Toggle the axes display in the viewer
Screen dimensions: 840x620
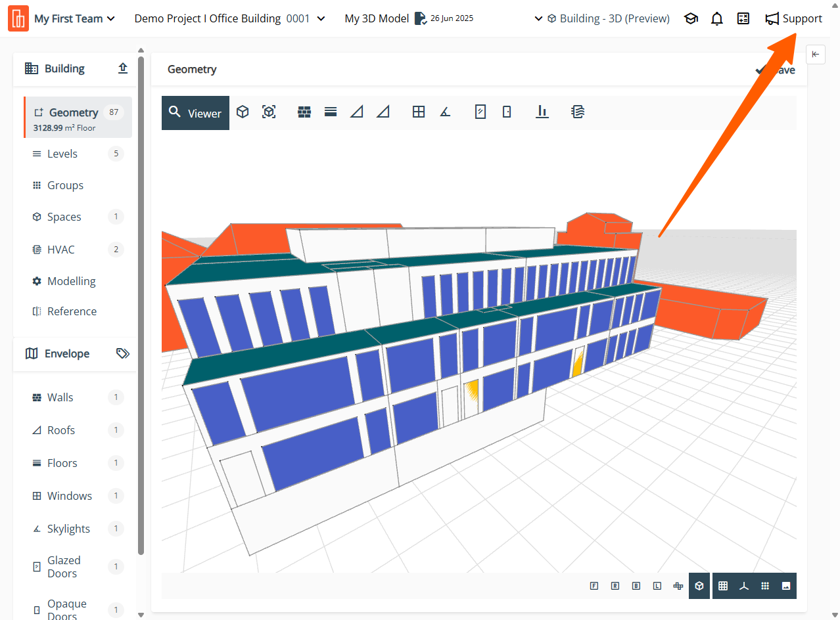coord(744,586)
